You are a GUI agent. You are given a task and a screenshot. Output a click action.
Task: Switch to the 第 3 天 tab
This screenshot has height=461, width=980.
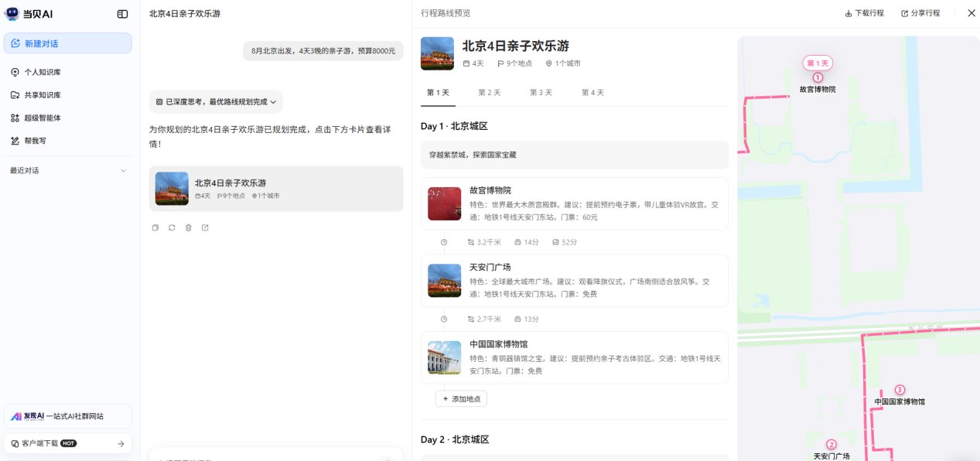(541, 92)
